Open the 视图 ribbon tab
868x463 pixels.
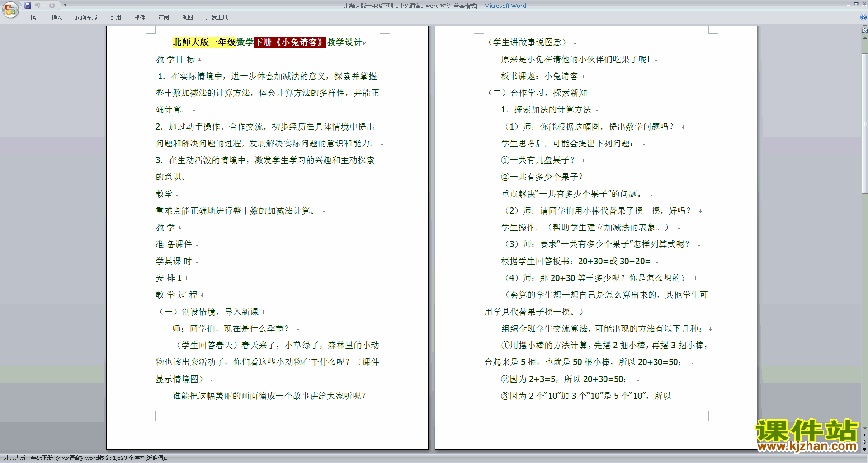pyautogui.click(x=187, y=18)
